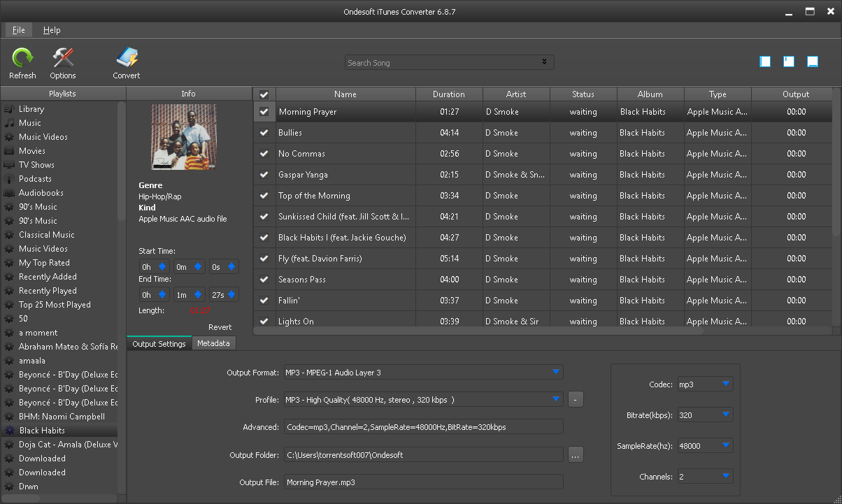The width and height of the screenshot is (842, 504).
Task: Sort by the Status column header
Action: [583, 94]
